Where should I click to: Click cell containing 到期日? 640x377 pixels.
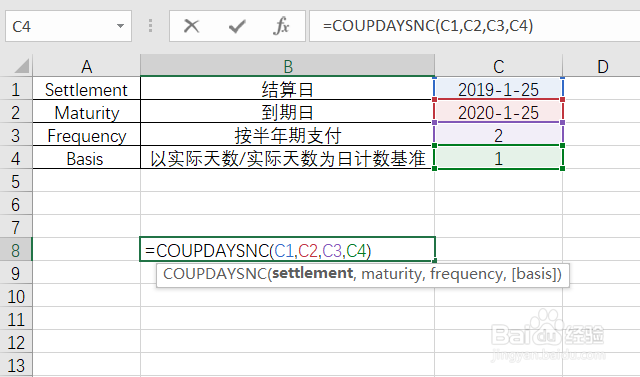click(x=287, y=112)
